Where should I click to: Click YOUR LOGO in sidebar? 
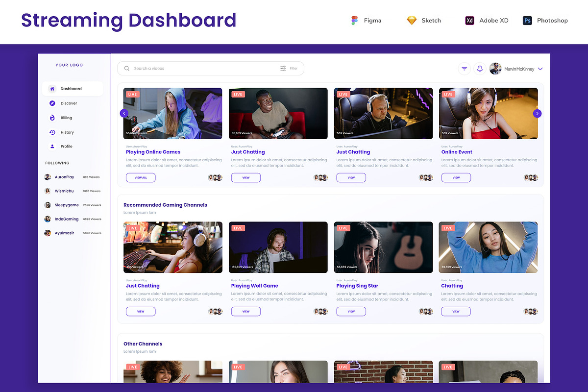click(x=69, y=65)
